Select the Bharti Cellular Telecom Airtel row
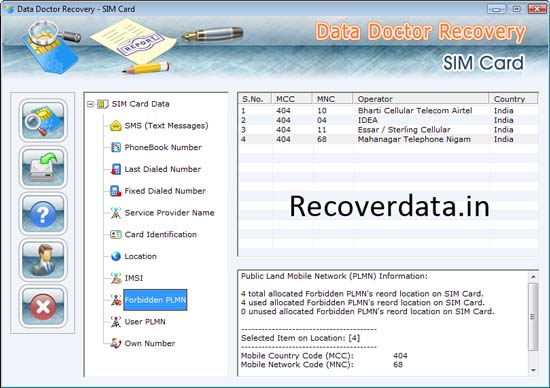550x388 pixels. [x=388, y=111]
